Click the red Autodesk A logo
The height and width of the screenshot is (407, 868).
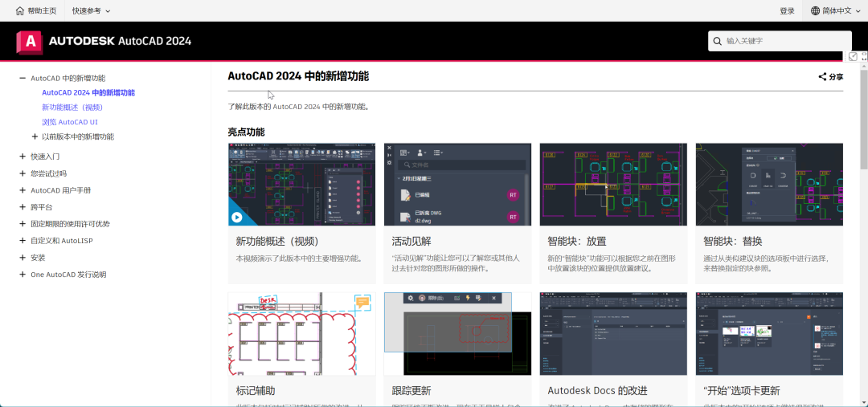30,42
